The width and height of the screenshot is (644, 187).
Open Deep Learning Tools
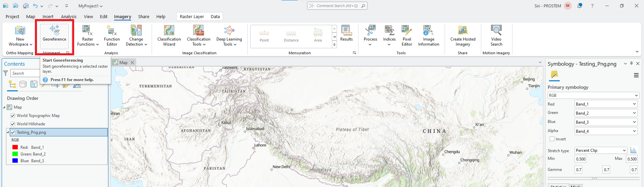coord(229,36)
